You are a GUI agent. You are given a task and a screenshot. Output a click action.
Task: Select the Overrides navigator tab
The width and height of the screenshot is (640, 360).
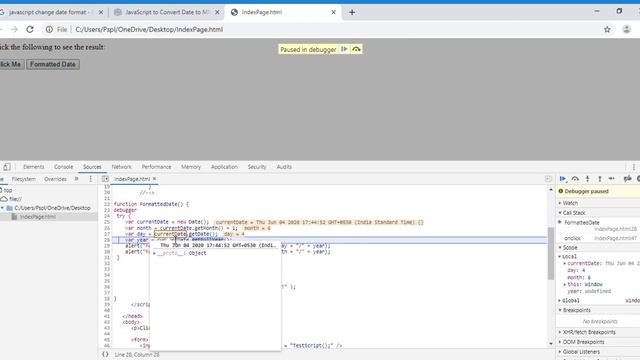[55, 179]
